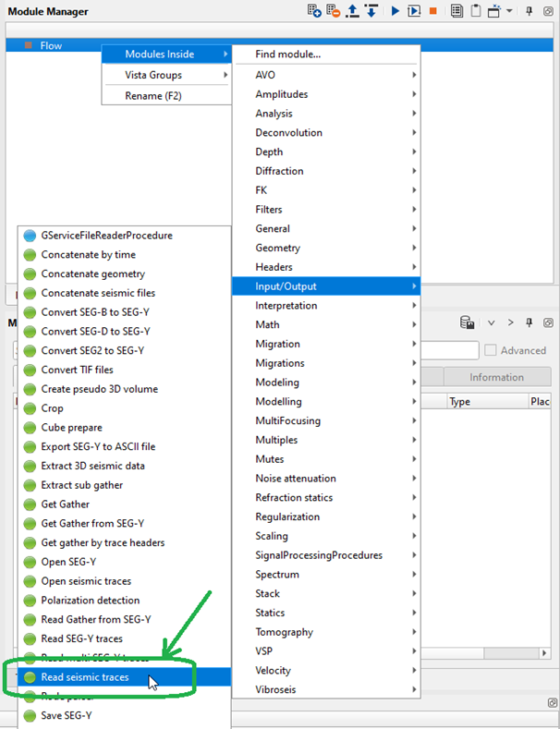Click the down chevron in lower panel toolbar
This screenshot has height=729, width=560.
click(x=492, y=322)
